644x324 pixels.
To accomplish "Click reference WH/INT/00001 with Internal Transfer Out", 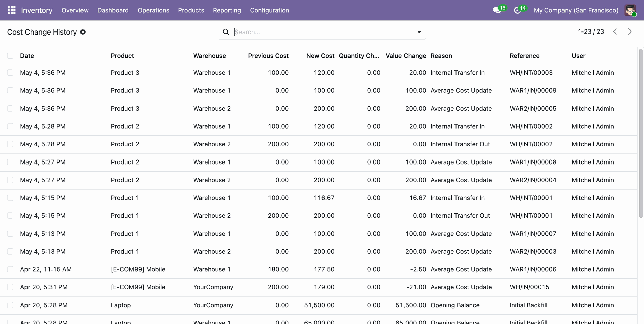I will [x=531, y=216].
